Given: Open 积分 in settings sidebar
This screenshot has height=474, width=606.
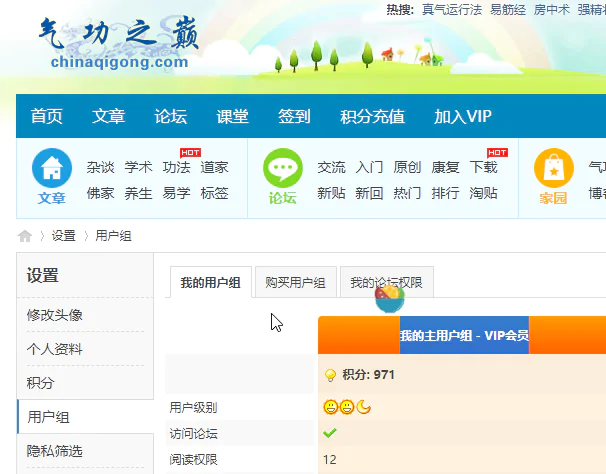Looking at the screenshot, I should point(41,383).
